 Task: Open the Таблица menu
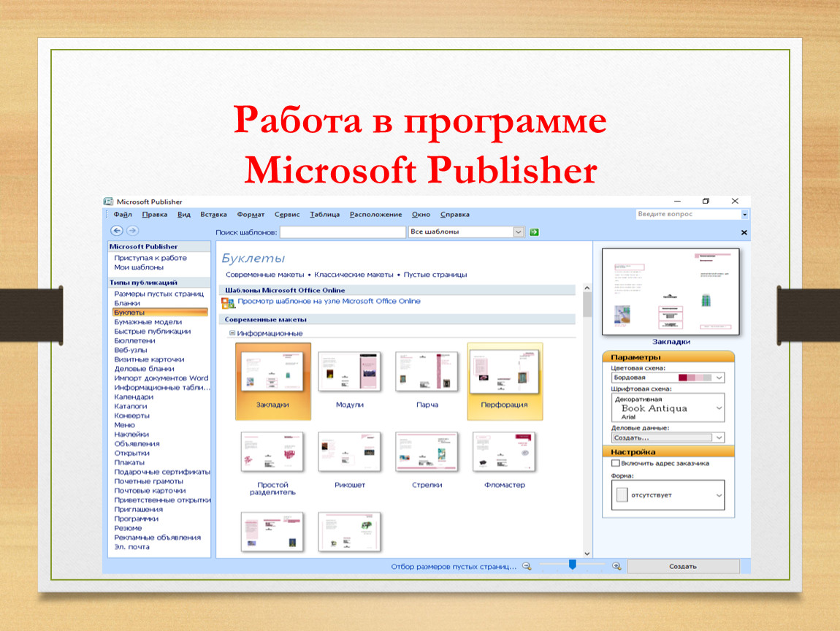324,214
